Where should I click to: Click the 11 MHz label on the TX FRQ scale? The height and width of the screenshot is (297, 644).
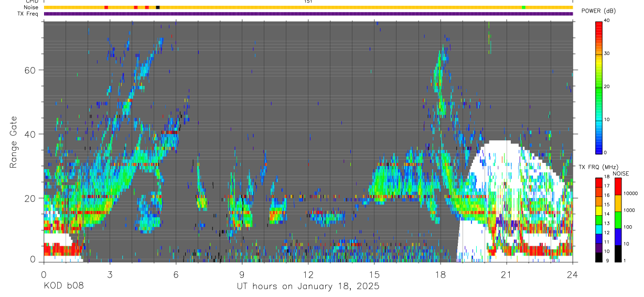(x=606, y=242)
